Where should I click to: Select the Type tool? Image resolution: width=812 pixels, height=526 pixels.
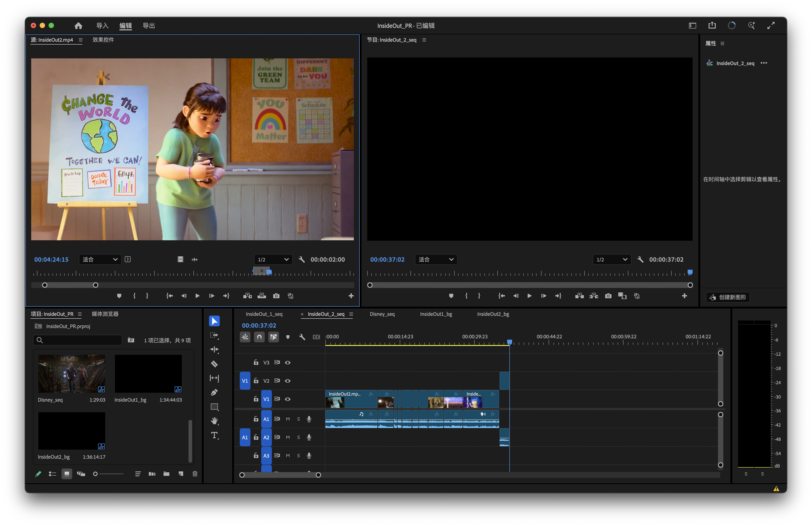[214, 435]
